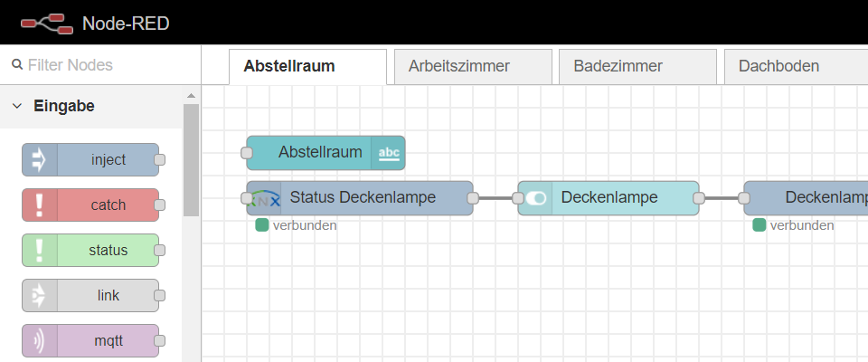Click the inject node output port
Image resolution: width=868 pixels, height=362 pixels.
pos(159,160)
